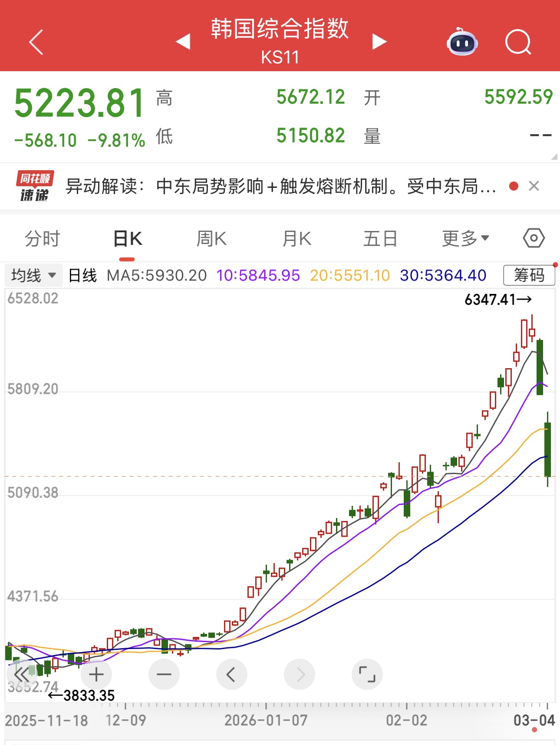Zoom out chart with minus button
The image size is (560, 745).
coord(164,674)
